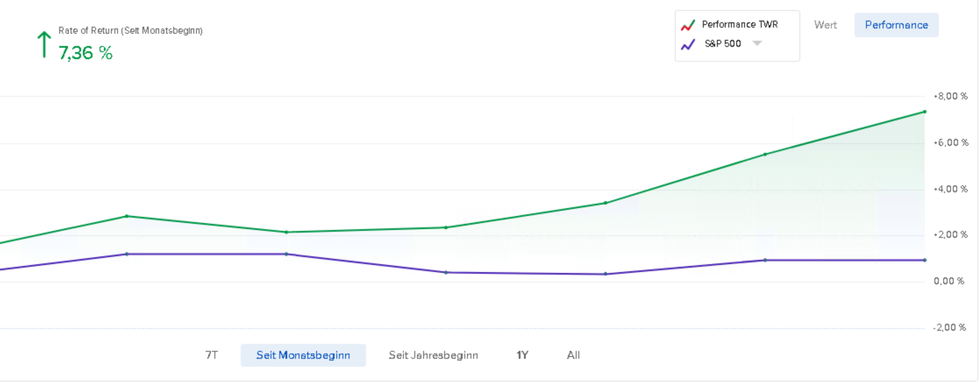Screen dimensions: 980x382
Task: Click the +8,00 % axis label
Action: tap(950, 96)
